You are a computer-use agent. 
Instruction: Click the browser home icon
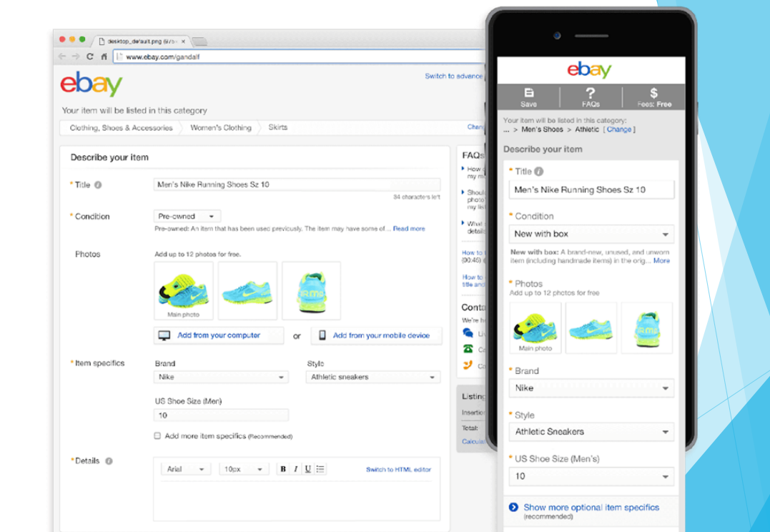click(x=104, y=56)
